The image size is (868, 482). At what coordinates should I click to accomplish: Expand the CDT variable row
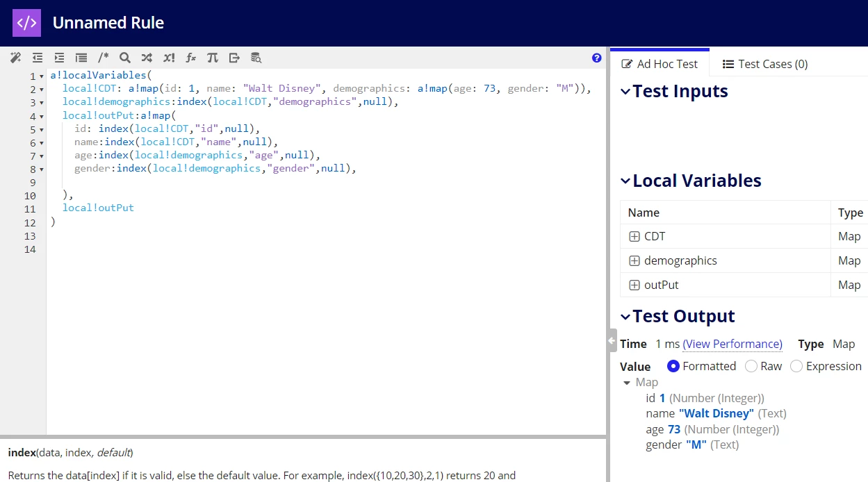point(634,237)
